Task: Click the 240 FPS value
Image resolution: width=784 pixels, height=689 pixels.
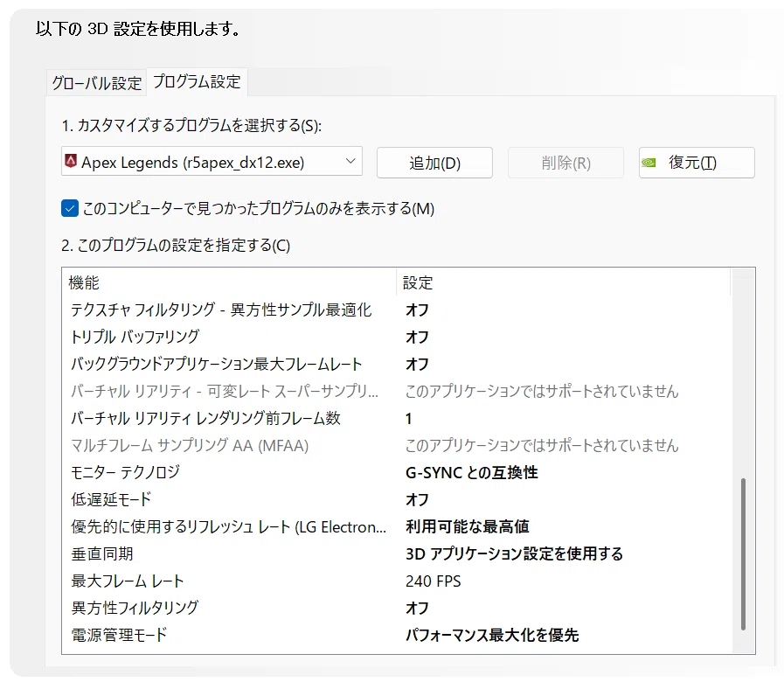Action: tap(433, 581)
